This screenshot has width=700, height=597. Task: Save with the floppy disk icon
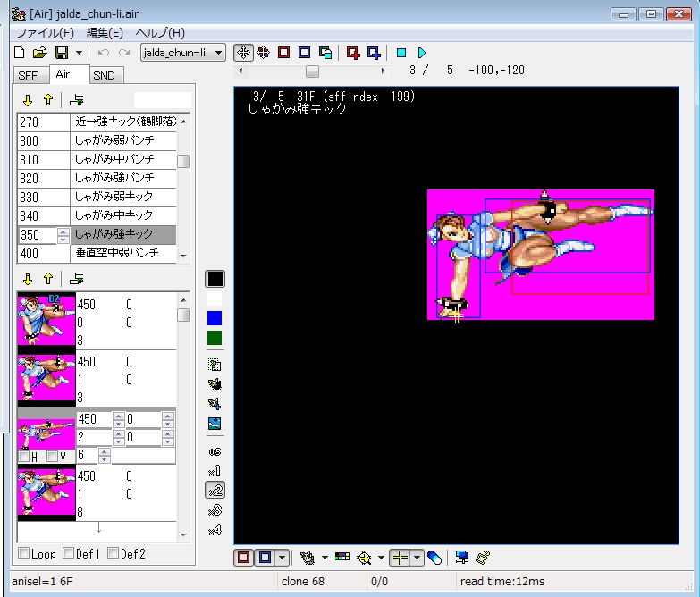click(x=62, y=53)
